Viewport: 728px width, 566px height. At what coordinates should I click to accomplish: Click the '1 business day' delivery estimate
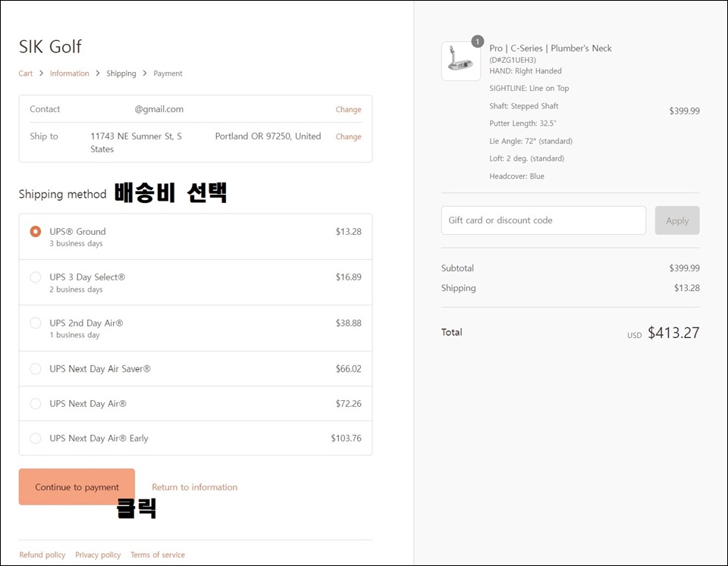[x=75, y=335]
